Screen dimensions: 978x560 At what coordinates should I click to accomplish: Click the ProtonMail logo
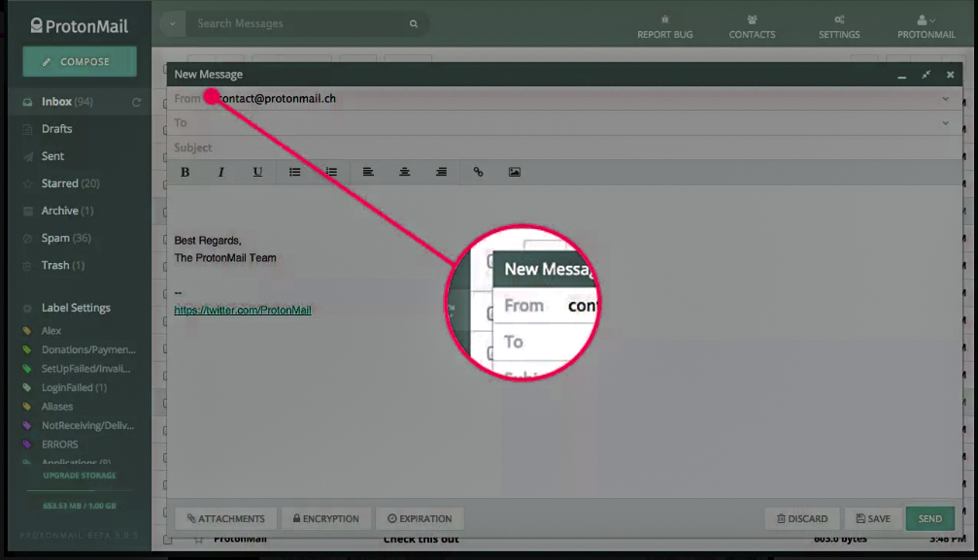(80, 26)
